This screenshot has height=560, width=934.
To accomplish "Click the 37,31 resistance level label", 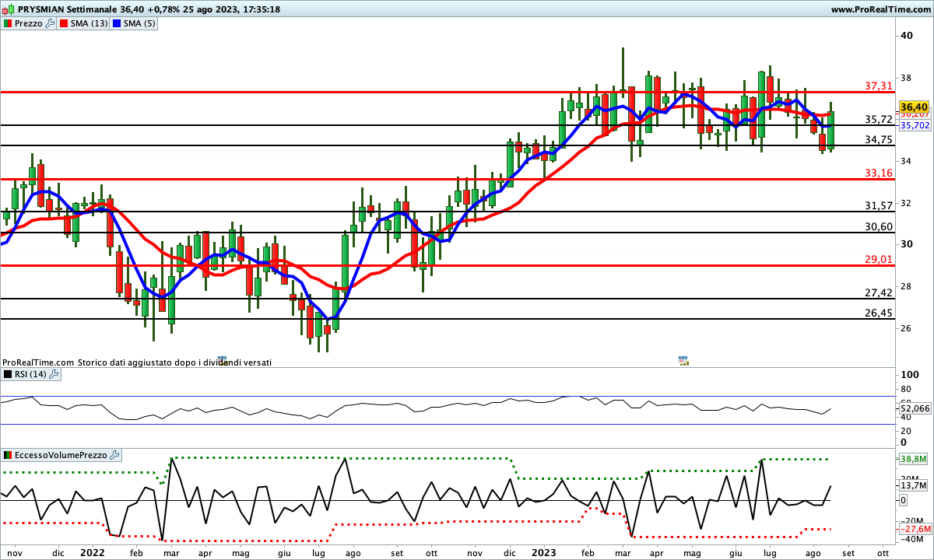I will pyautogui.click(x=879, y=86).
